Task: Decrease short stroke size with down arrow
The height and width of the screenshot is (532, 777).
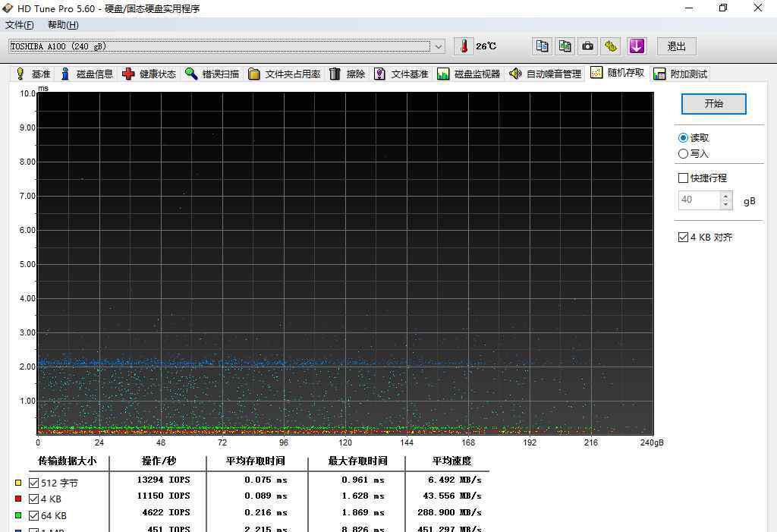Action: click(x=726, y=204)
